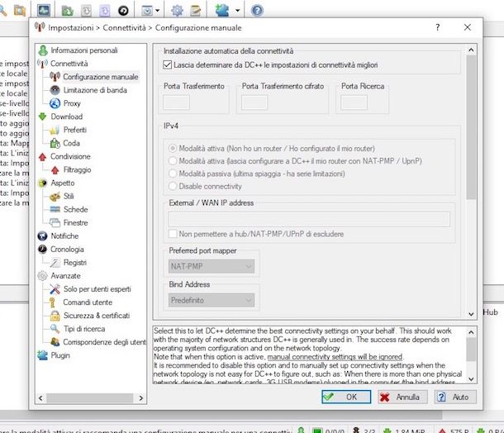
Task: Click settings tree scroll right arrow
Action: (140, 398)
